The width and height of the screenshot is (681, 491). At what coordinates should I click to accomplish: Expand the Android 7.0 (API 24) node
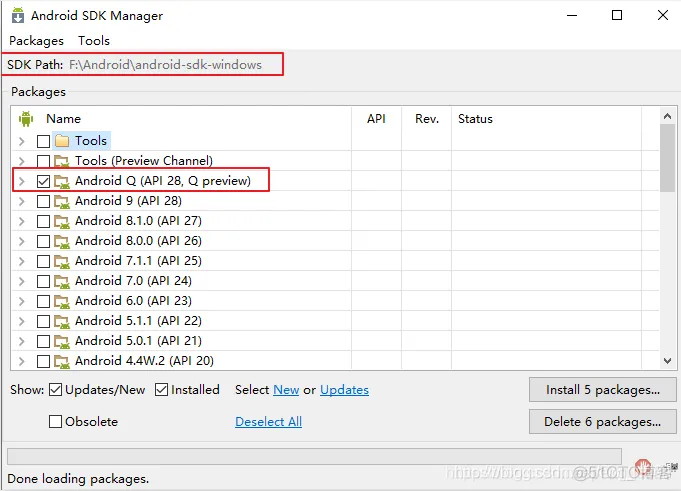[x=22, y=281]
